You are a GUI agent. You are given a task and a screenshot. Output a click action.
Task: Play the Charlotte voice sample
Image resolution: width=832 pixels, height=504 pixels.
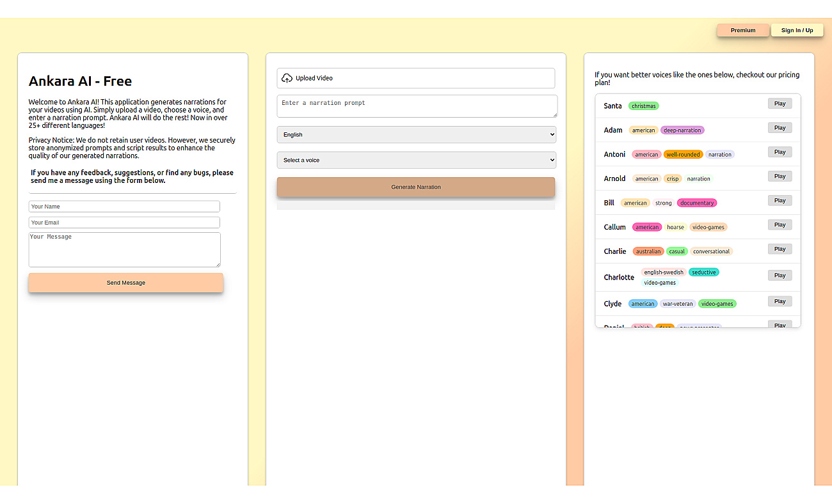pos(780,276)
